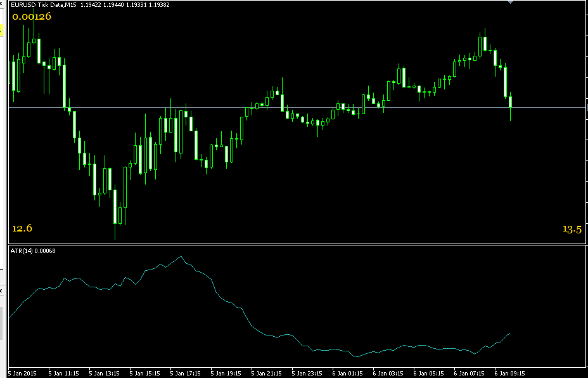Screen dimensions: 588x378
Task: Select the yellow 0.00126 label
Action: (32, 16)
